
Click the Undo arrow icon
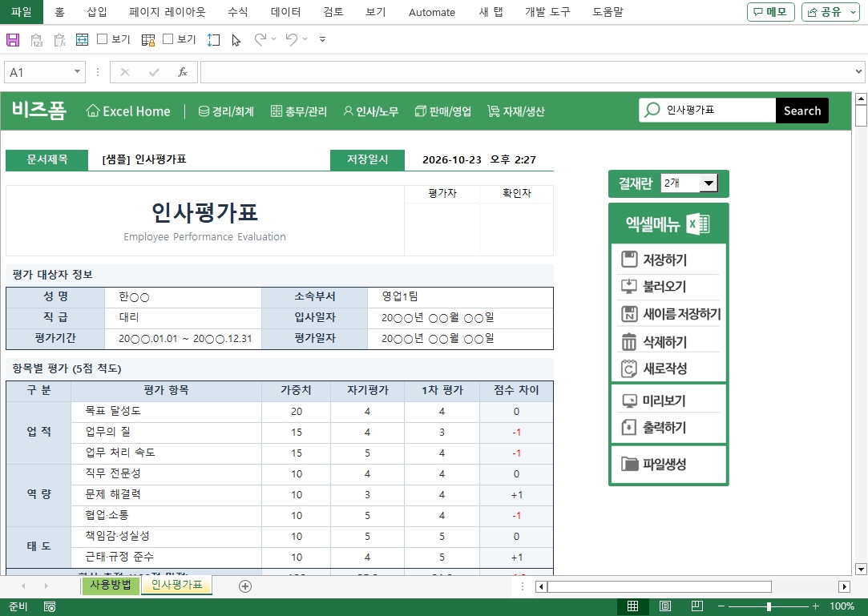pyautogui.click(x=292, y=39)
